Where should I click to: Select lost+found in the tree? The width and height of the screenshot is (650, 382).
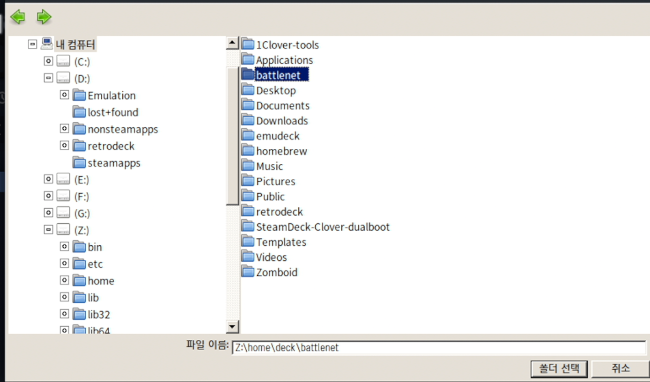tap(113, 112)
